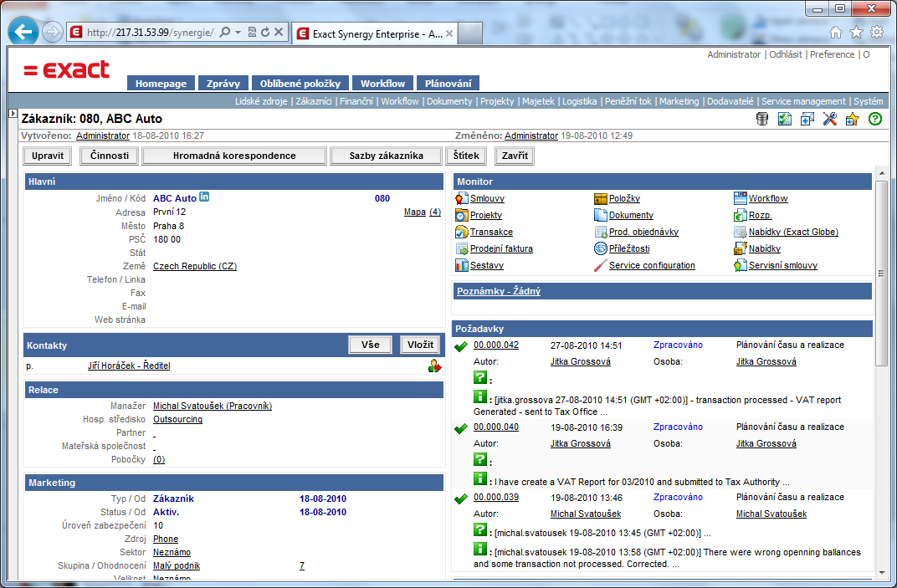Viewport: 897px width, 588px height.
Task: Click the Workflow icon in Monitor panel
Action: pos(741,198)
